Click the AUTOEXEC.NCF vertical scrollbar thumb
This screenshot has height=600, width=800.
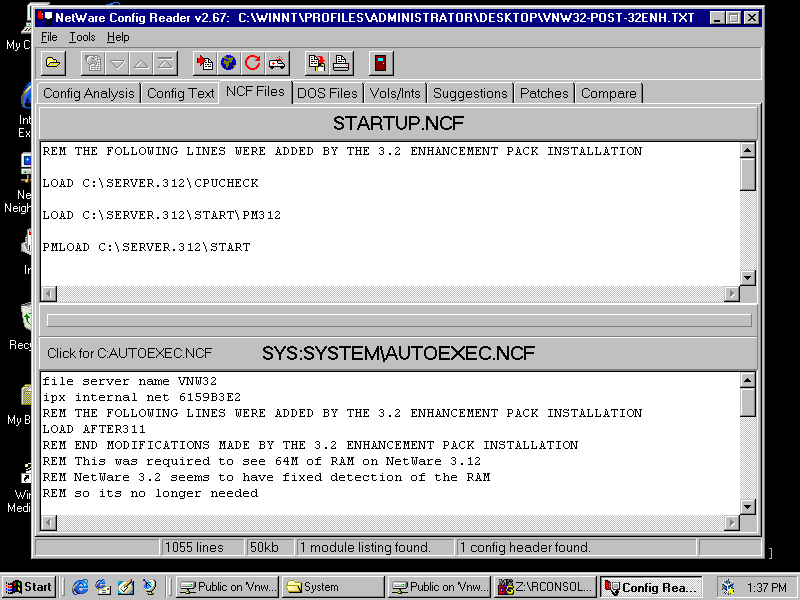[747, 402]
